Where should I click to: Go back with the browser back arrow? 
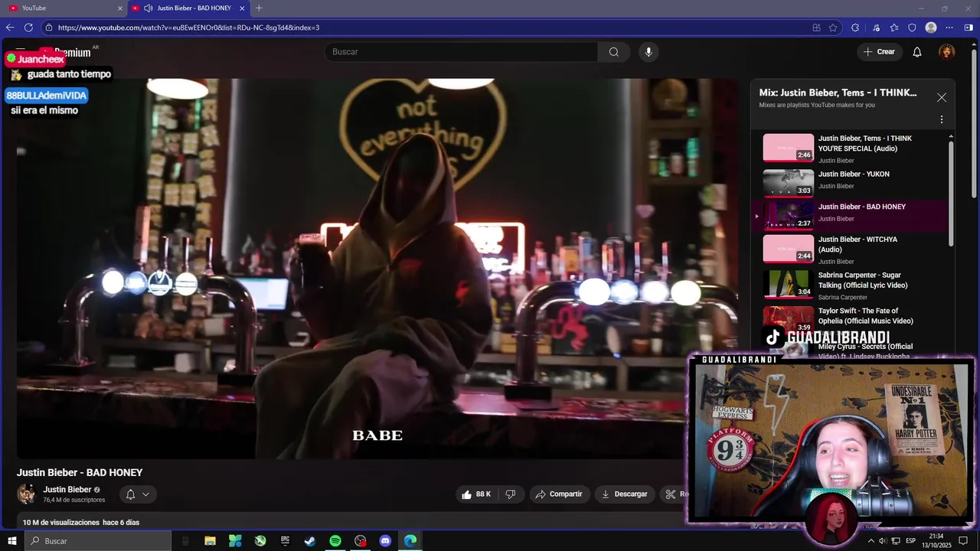(x=10, y=28)
